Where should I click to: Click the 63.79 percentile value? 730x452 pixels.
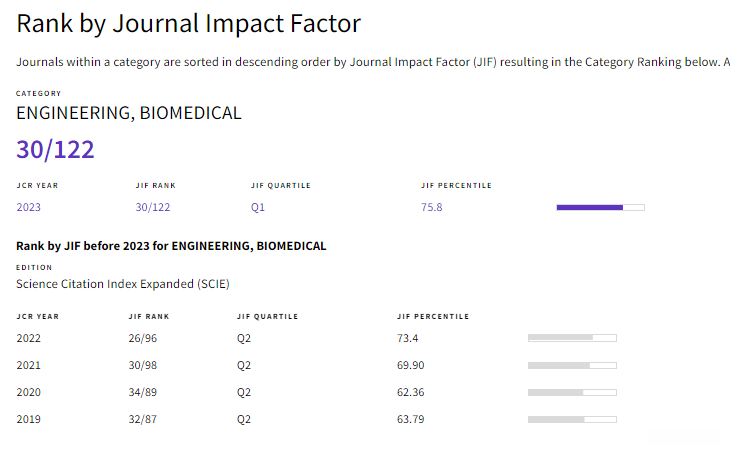[410, 419]
